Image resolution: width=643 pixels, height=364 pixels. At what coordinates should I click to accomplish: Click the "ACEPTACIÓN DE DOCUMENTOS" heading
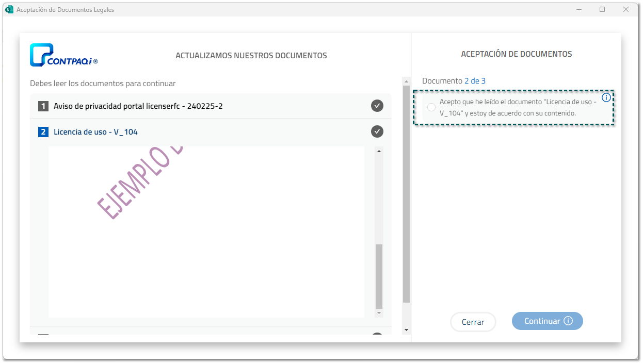pyautogui.click(x=516, y=54)
